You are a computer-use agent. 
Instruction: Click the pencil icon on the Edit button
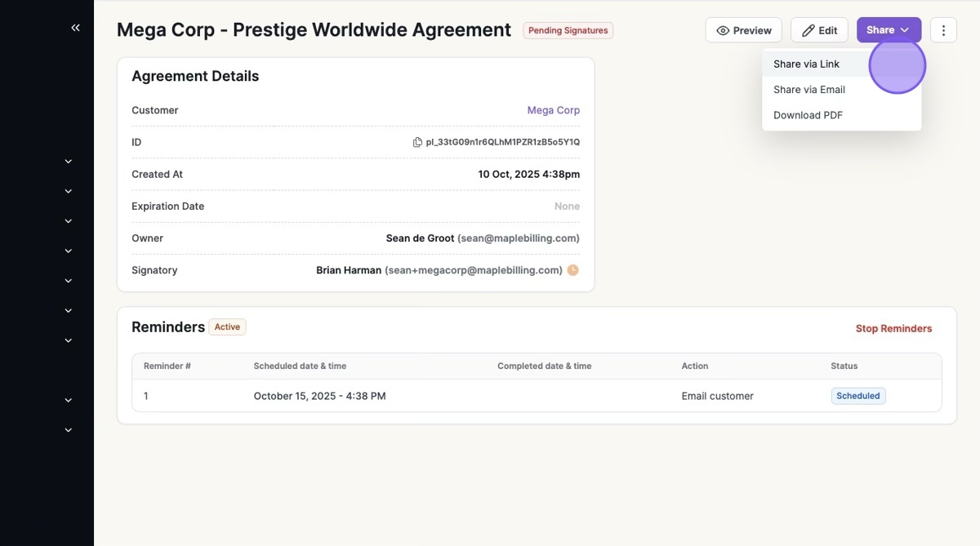pyautogui.click(x=808, y=31)
